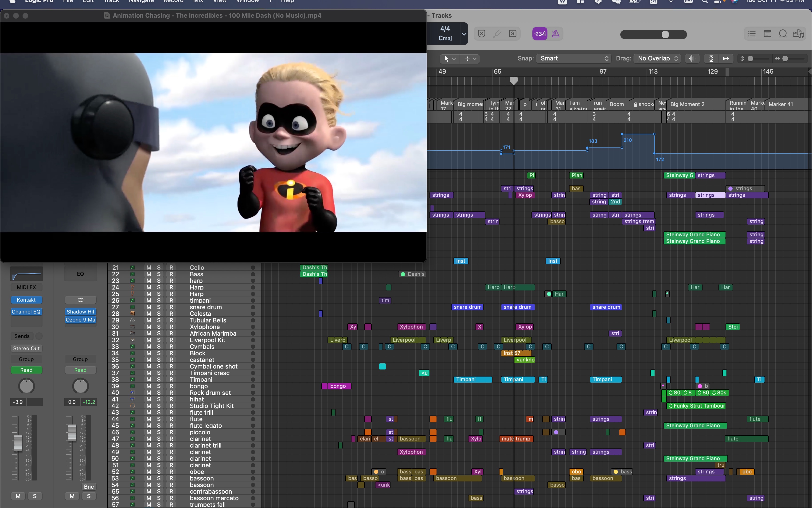Click the EQ curve thumbnail
This screenshot has width=812, height=508.
[x=27, y=274]
